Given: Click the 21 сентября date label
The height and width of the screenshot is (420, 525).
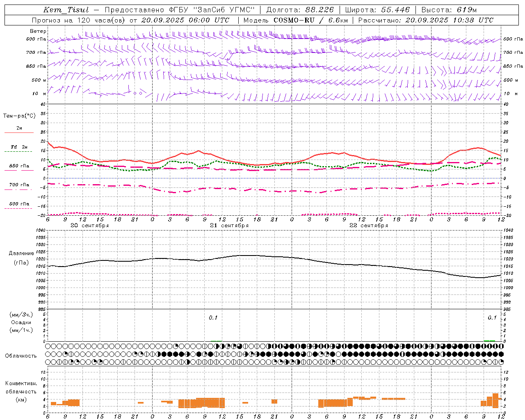Looking at the screenshot, I should tap(229, 226).
